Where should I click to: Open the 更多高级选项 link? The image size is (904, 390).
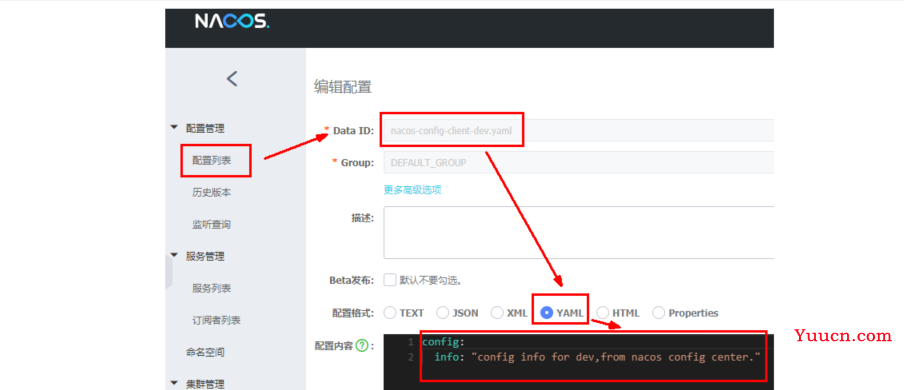coord(413,190)
